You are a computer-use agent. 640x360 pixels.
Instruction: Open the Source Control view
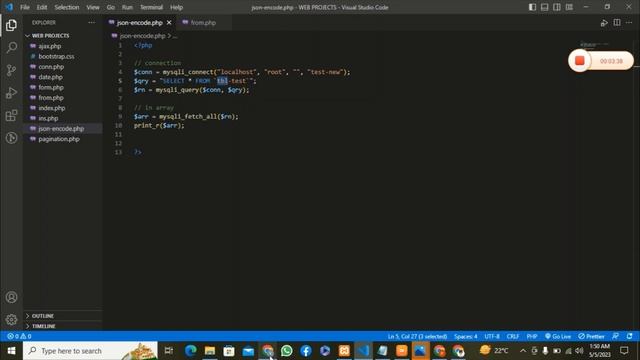tap(11, 70)
